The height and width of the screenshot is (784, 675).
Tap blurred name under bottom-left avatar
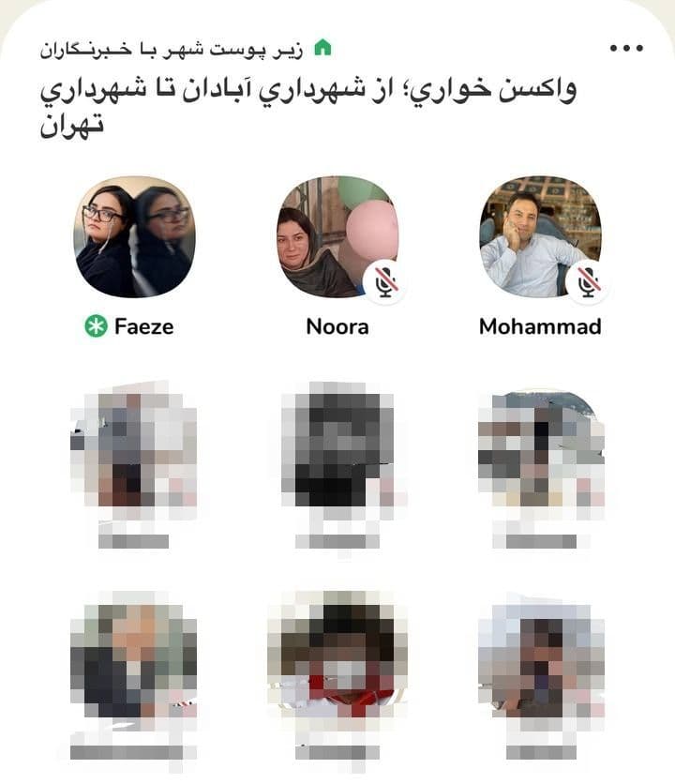coord(133,752)
